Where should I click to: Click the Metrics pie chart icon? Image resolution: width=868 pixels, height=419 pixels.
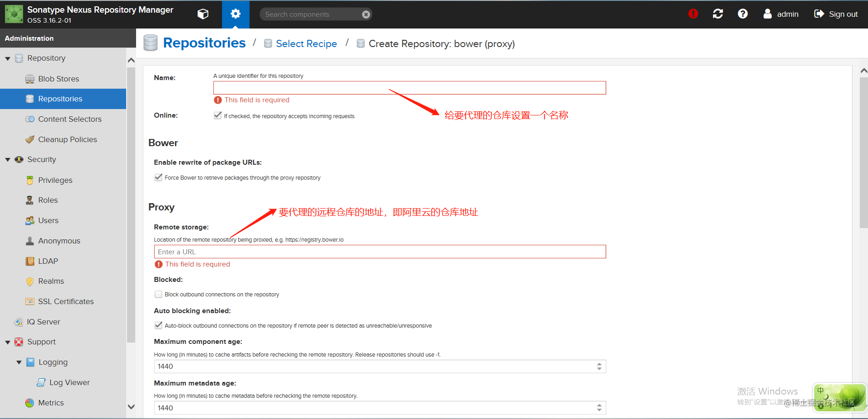[30, 403]
